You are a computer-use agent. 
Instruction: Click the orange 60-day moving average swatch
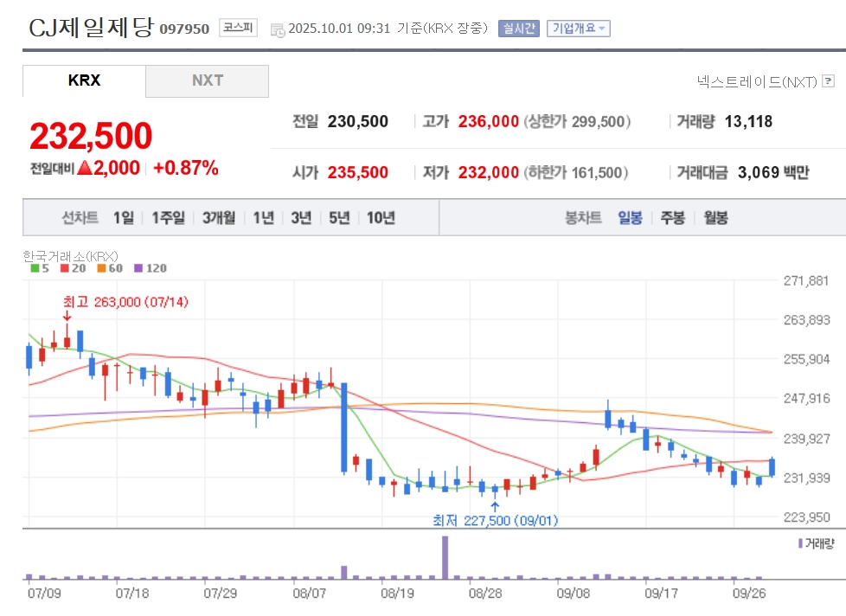point(101,268)
